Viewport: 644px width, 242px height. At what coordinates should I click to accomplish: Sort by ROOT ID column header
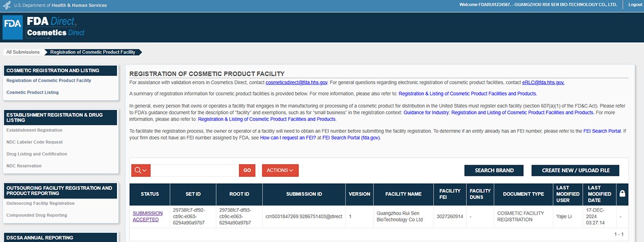[x=239, y=194]
